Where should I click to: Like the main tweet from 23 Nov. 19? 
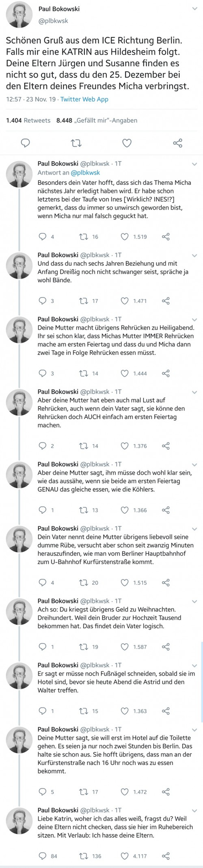click(127, 143)
